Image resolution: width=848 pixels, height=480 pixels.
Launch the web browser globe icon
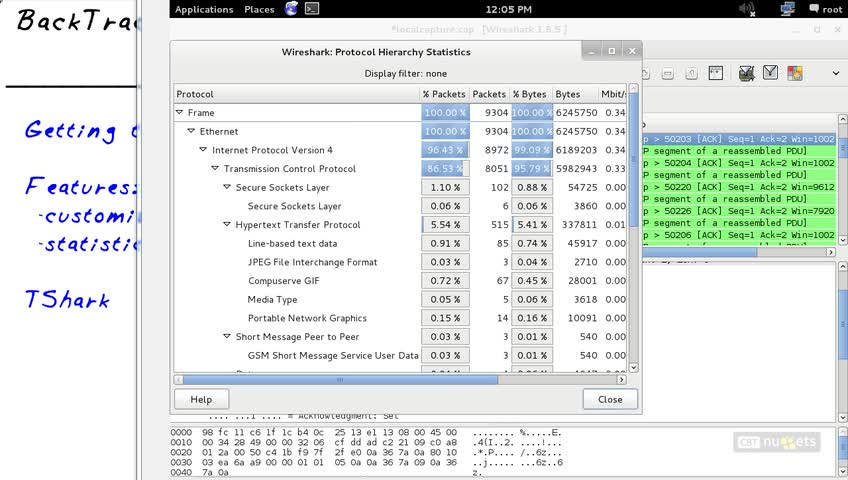click(x=292, y=9)
